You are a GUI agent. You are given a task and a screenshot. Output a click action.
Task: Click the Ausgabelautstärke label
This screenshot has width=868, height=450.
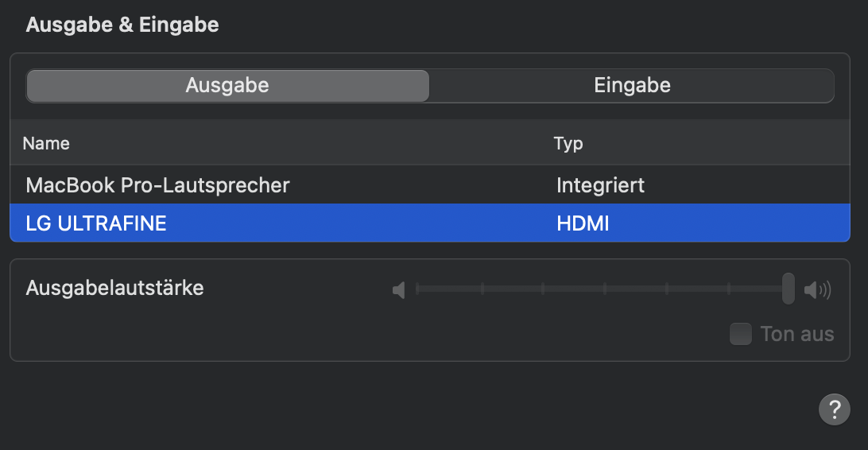pos(114,288)
